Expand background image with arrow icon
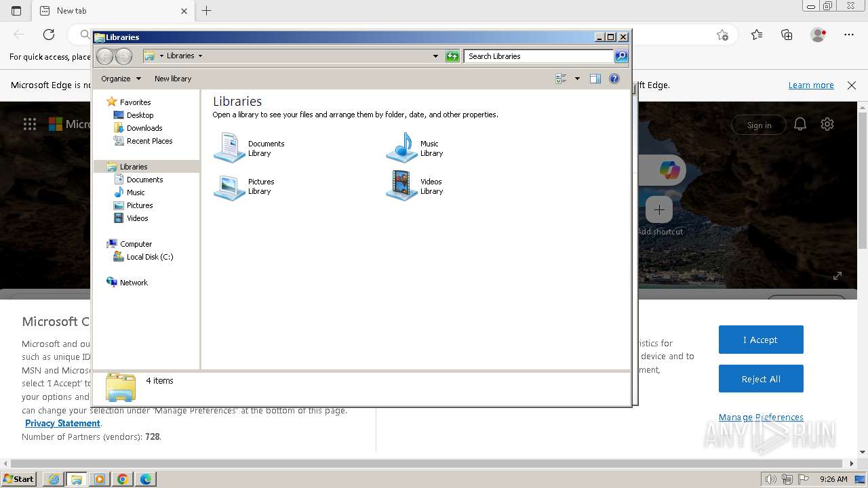Screen dimensions: 868x488 [x=837, y=276]
